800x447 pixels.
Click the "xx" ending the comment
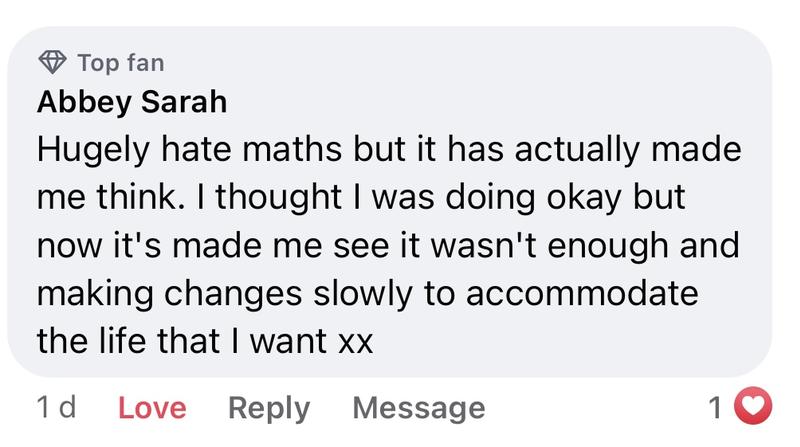[354, 343]
